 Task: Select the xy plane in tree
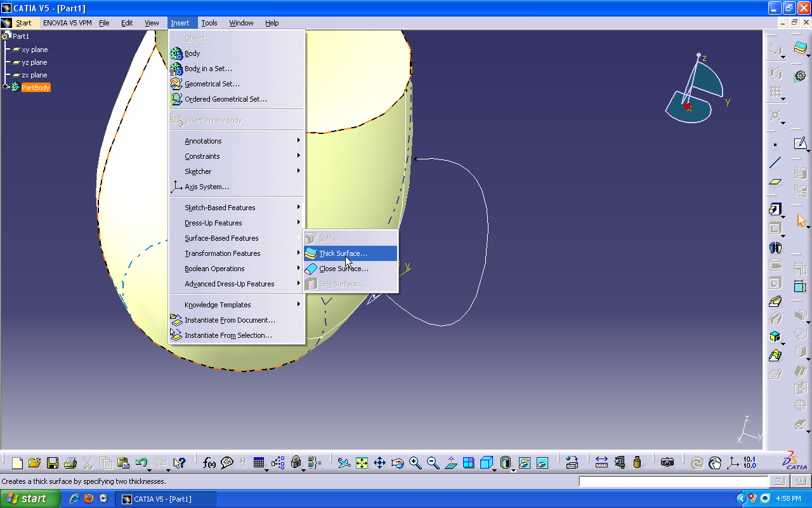point(34,50)
